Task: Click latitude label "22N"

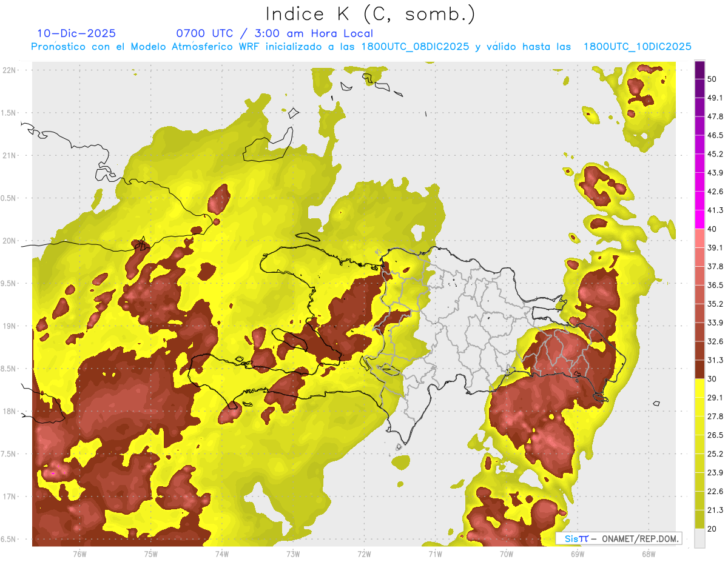Action: (10, 70)
